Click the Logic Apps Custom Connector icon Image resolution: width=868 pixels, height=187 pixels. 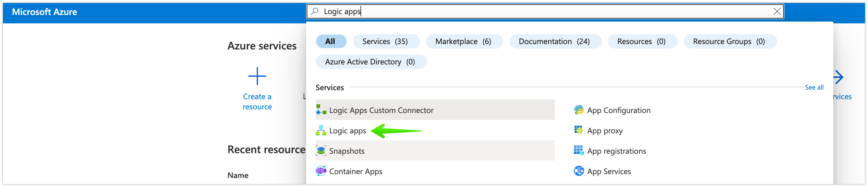pos(321,110)
